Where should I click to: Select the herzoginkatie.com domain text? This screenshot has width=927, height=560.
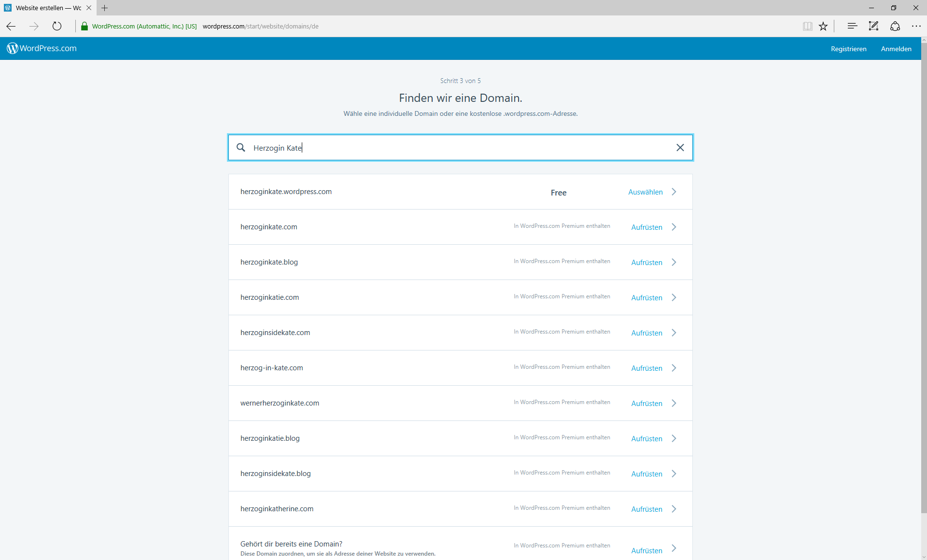tap(269, 297)
